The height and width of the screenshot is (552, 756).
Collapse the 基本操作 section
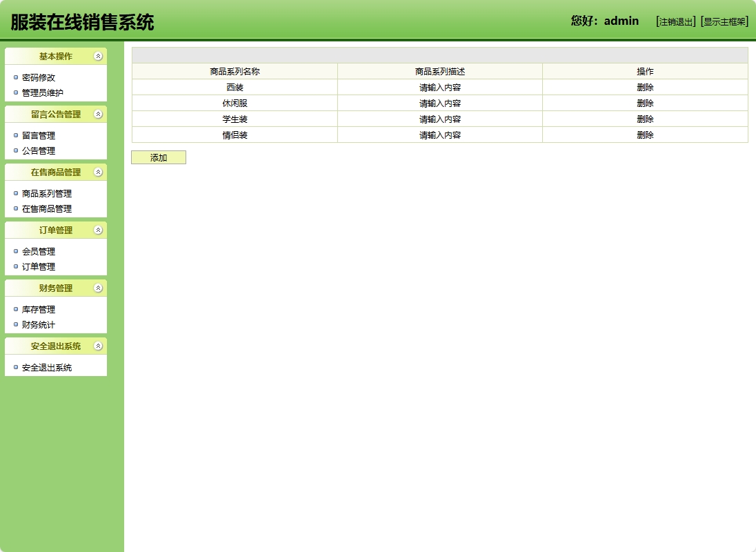(97, 57)
